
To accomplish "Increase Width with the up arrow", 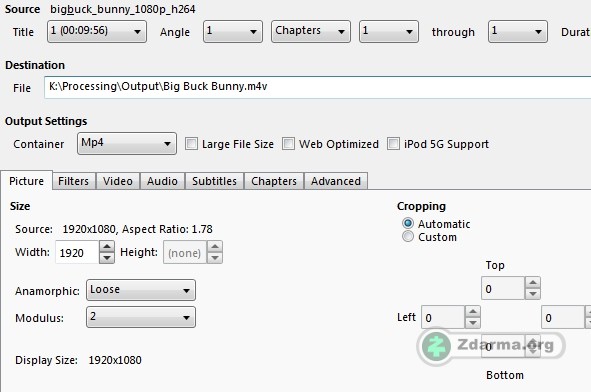I will (107, 247).
